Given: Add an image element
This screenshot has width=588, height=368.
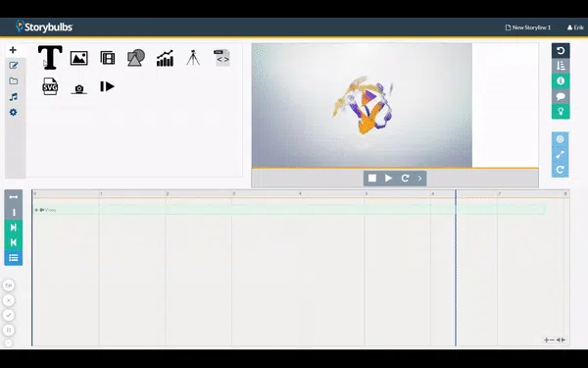Looking at the screenshot, I should click(79, 58).
